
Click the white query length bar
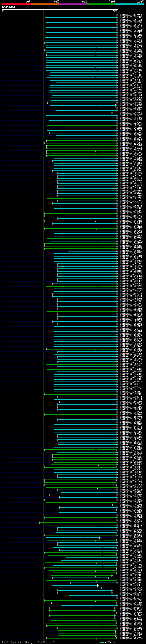[60, 9]
